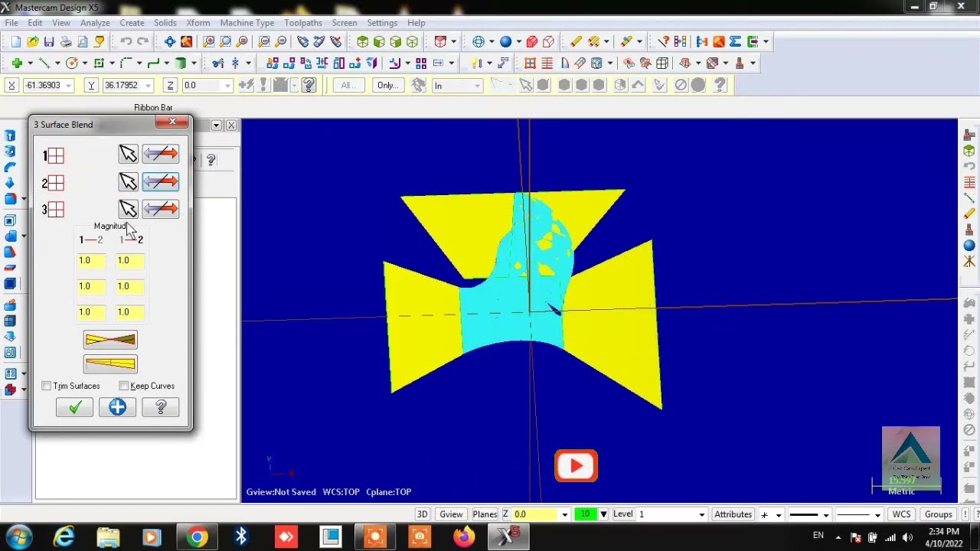The image size is (980, 551).
Task: Open the Level number dropdown
Action: coord(701,514)
